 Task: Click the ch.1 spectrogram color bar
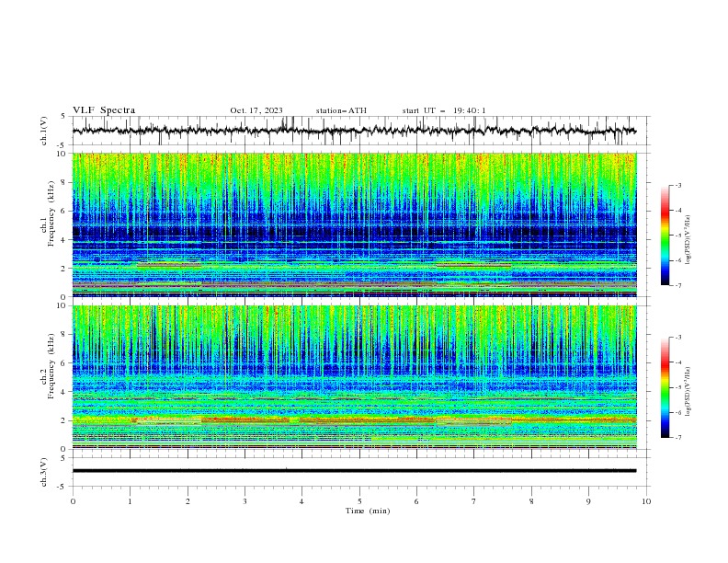(665, 236)
